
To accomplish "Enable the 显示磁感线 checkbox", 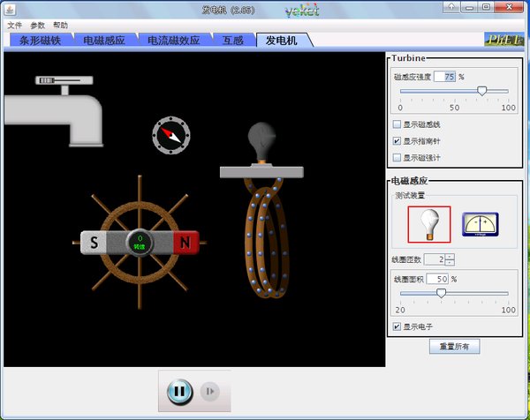I will pyautogui.click(x=397, y=124).
